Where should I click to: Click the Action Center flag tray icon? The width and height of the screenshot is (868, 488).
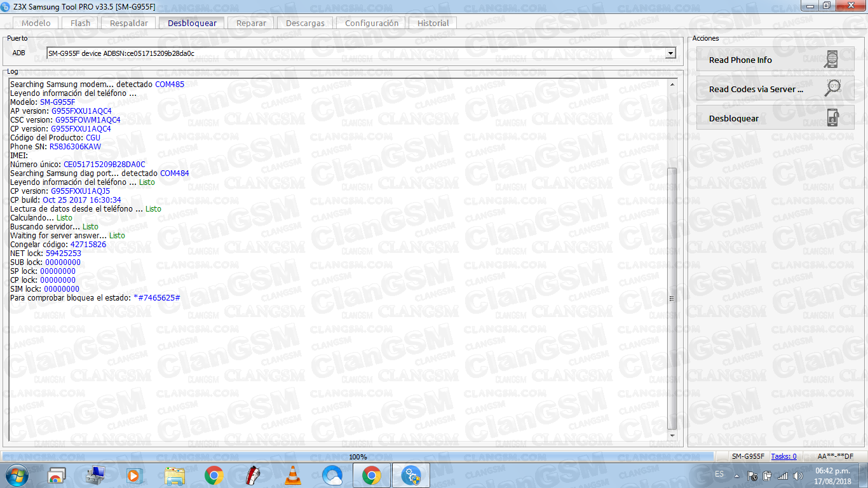click(x=752, y=475)
